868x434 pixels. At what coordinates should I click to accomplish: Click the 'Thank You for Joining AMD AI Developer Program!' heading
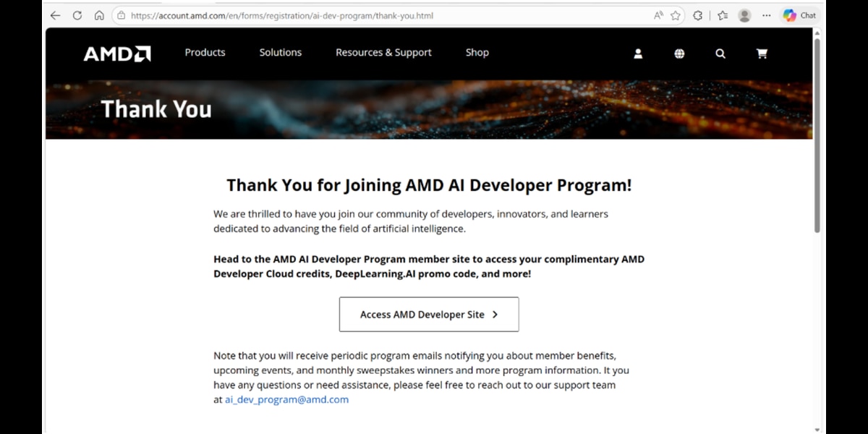429,185
